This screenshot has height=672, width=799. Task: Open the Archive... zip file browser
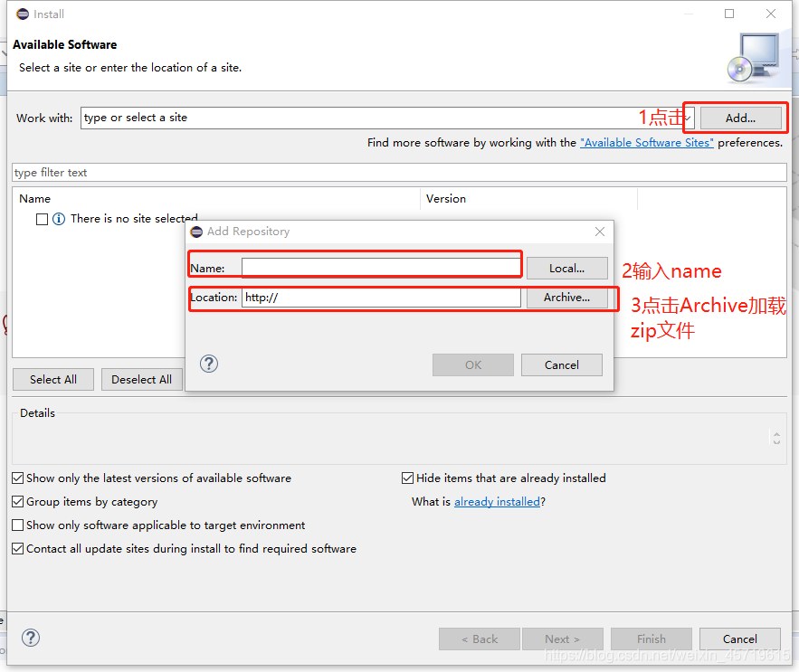coord(567,297)
